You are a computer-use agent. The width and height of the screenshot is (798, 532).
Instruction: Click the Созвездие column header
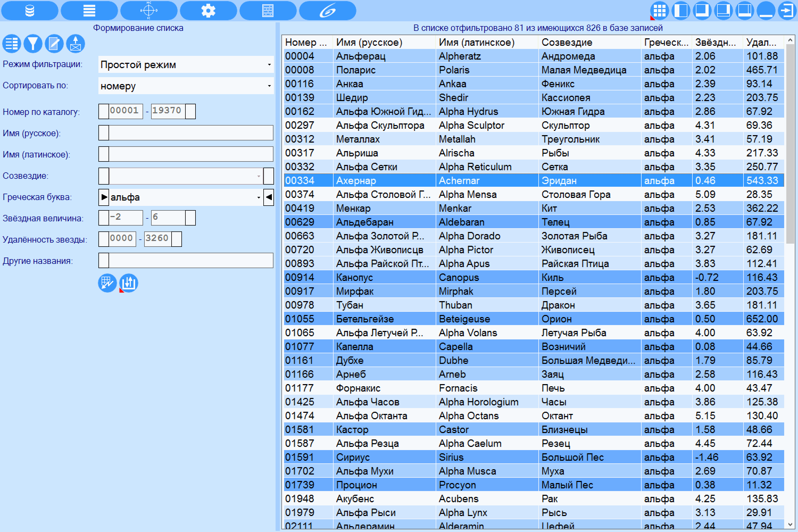(589, 42)
